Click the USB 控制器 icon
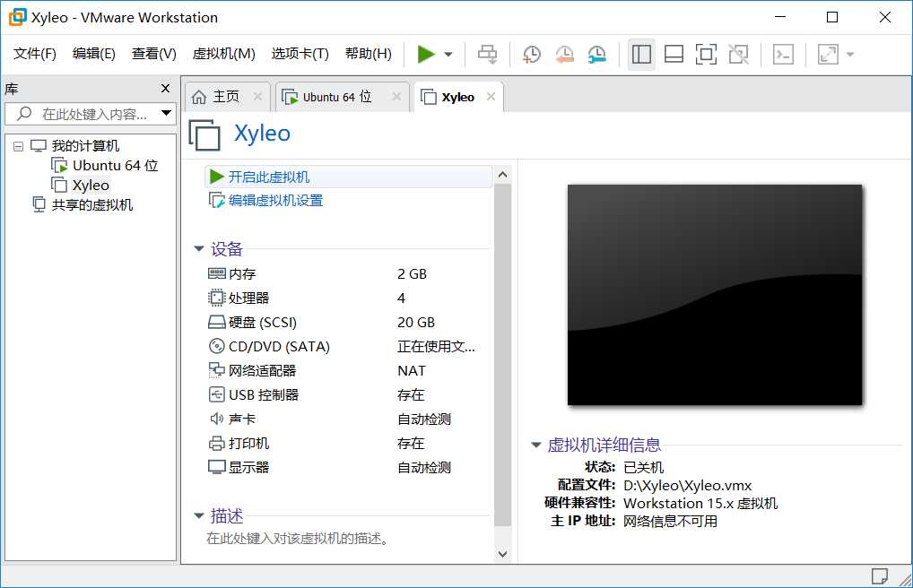Image resolution: width=913 pixels, height=588 pixels. click(x=217, y=394)
